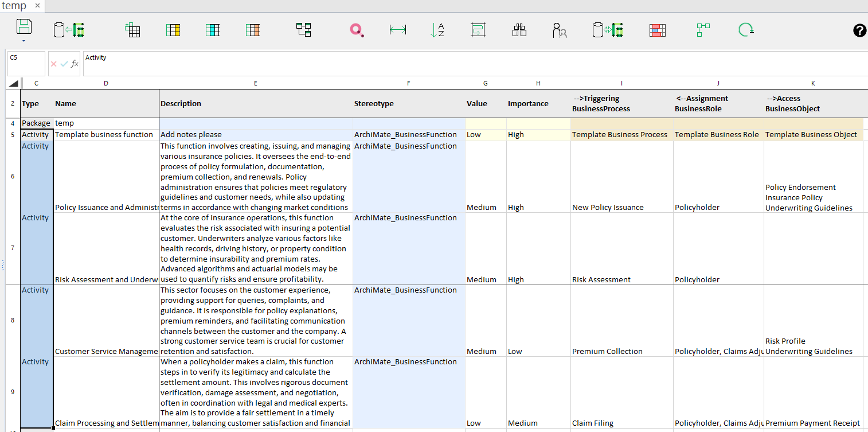Open find using the binoculars icon
Image resolution: width=868 pixels, height=432 pixels.
click(x=519, y=30)
